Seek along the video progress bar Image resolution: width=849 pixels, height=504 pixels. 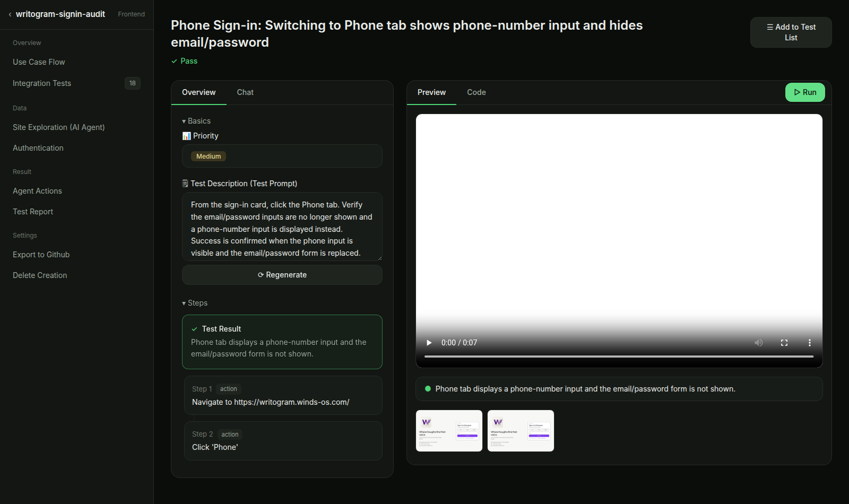[619, 357]
